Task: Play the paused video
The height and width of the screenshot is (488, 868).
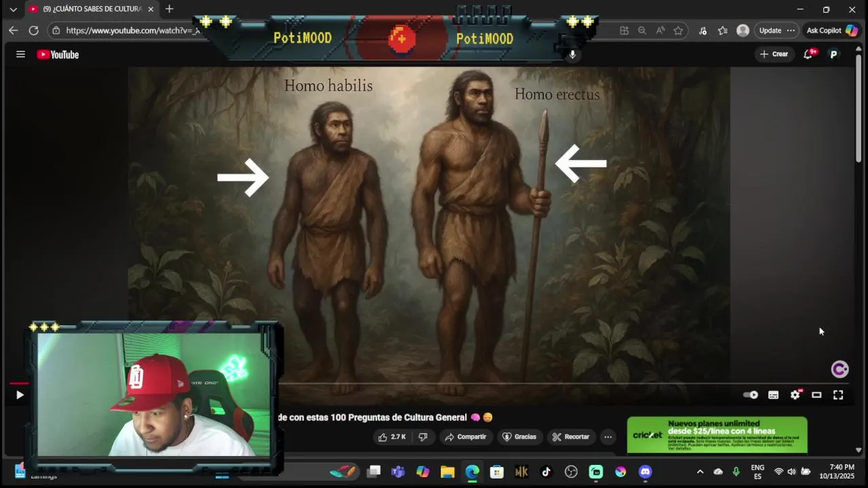Action: pyautogui.click(x=20, y=394)
